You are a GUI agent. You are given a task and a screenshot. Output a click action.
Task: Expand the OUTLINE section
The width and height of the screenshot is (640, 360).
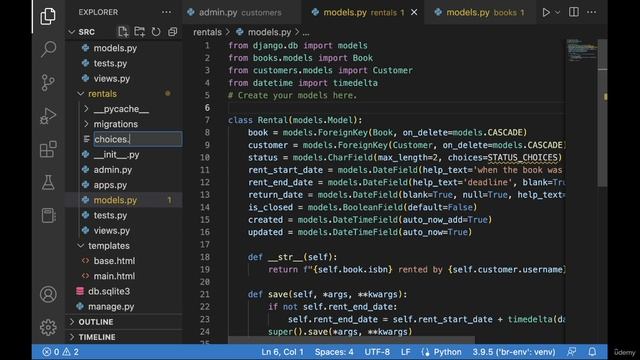tap(124, 322)
